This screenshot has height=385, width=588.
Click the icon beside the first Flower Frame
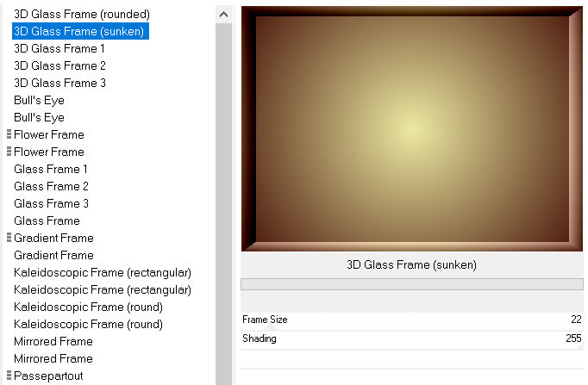9,134
